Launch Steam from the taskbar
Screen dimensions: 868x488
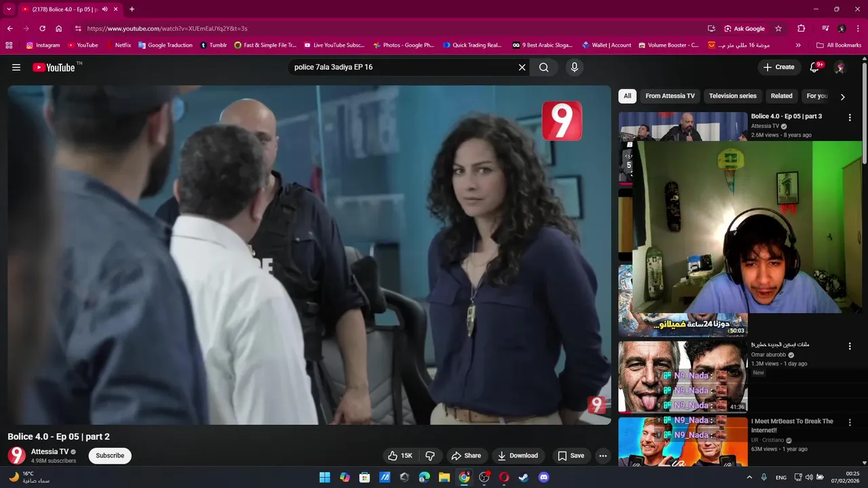tap(524, 477)
